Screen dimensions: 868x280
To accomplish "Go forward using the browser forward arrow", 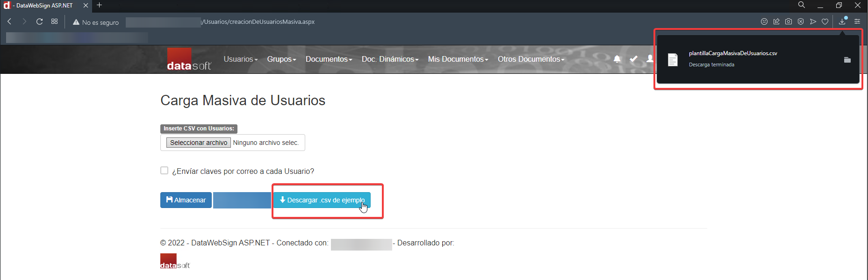I will tap(24, 22).
